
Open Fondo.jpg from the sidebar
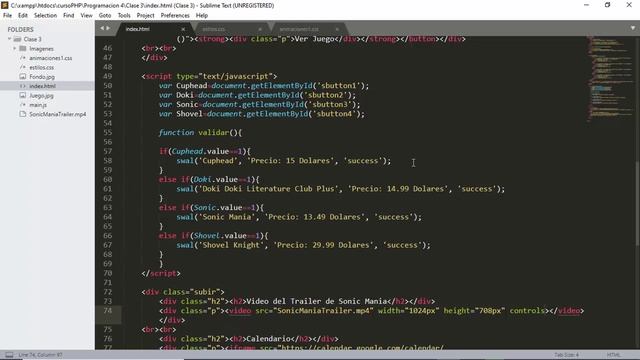[42, 77]
